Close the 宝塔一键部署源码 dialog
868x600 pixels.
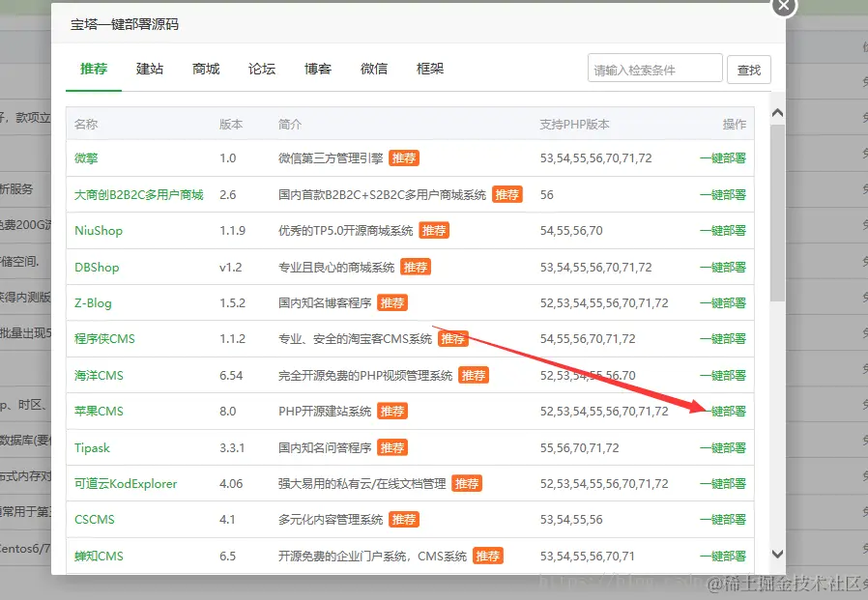[784, 6]
